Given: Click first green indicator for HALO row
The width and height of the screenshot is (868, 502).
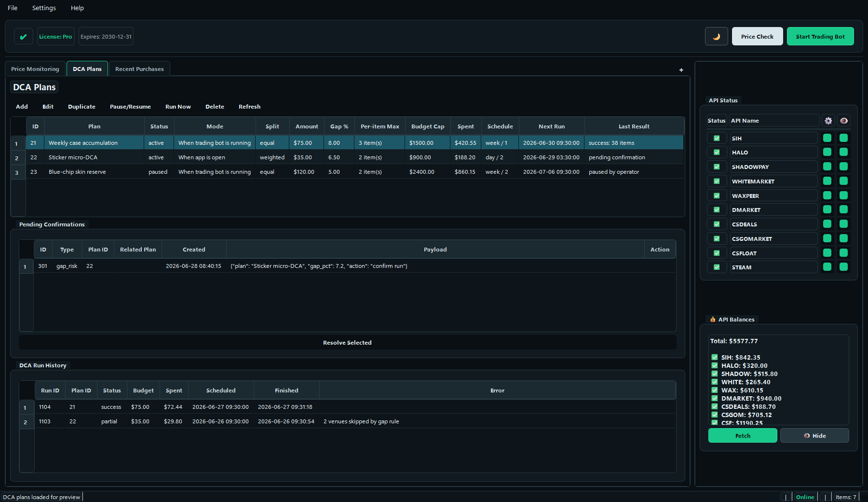Looking at the screenshot, I should pos(827,152).
